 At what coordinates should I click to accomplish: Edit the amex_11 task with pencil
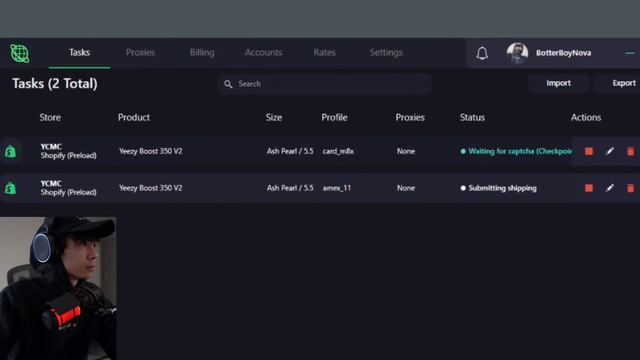[610, 188]
